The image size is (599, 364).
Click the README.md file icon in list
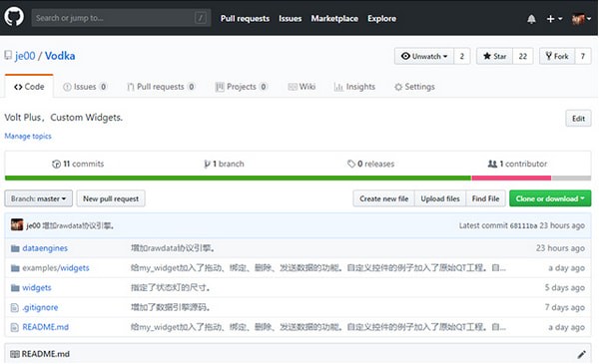(15, 327)
